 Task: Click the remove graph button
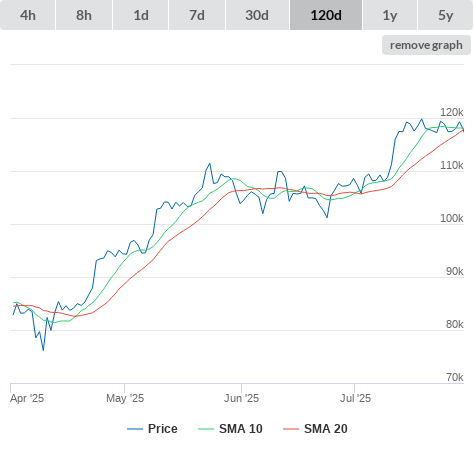[x=426, y=45]
